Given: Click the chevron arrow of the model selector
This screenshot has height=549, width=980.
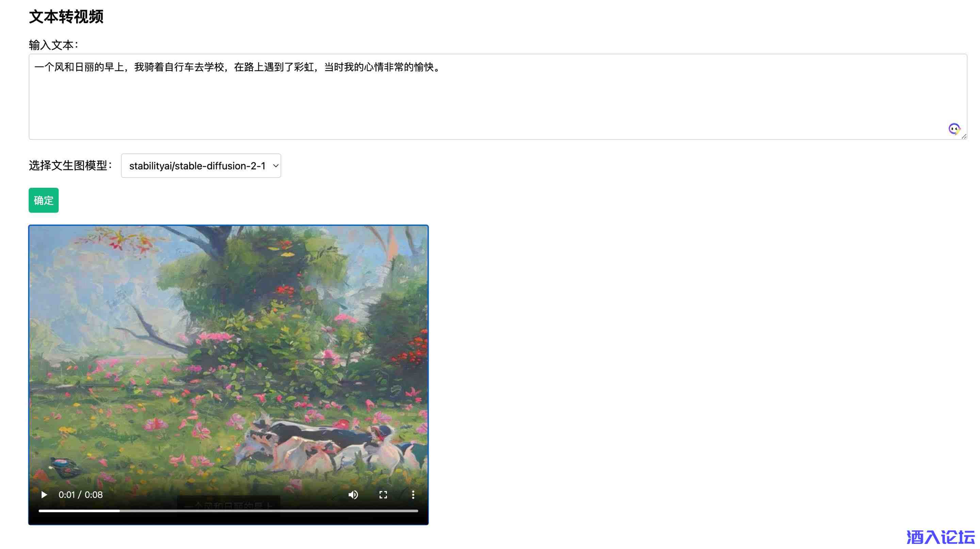Looking at the screenshot, I should (276, 166).
